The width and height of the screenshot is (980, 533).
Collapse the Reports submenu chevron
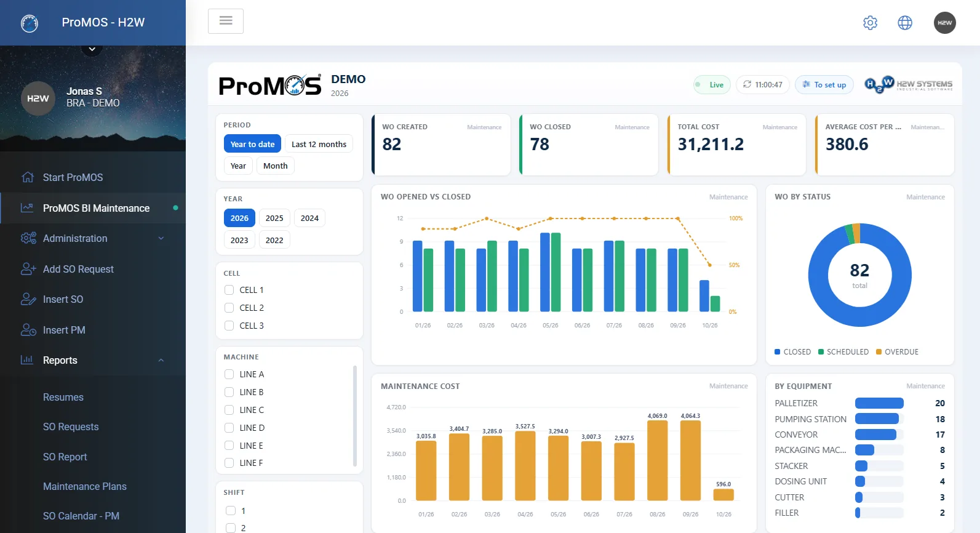(161, 360)
